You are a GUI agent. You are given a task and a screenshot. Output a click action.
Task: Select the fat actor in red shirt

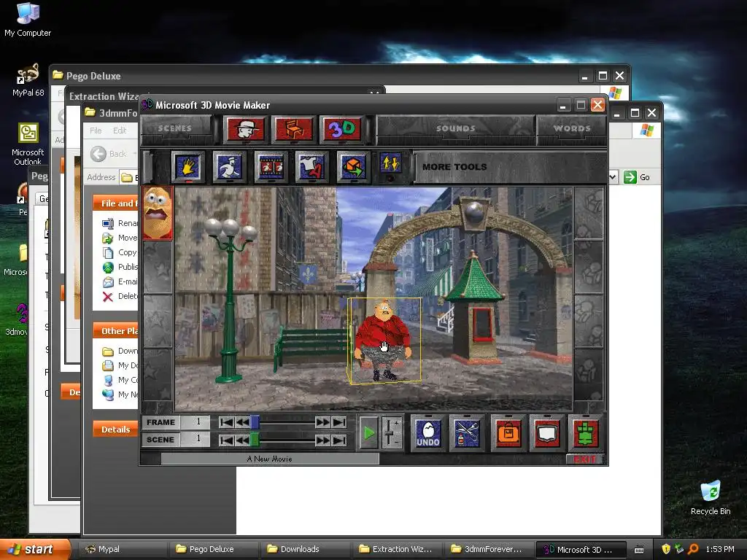[x=384, y=340]
